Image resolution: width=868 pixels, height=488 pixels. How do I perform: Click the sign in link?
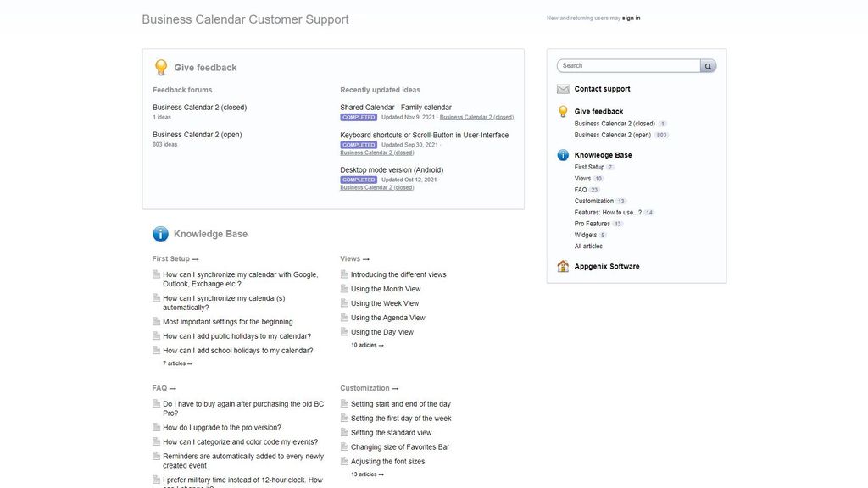click(x=631, y=19)
